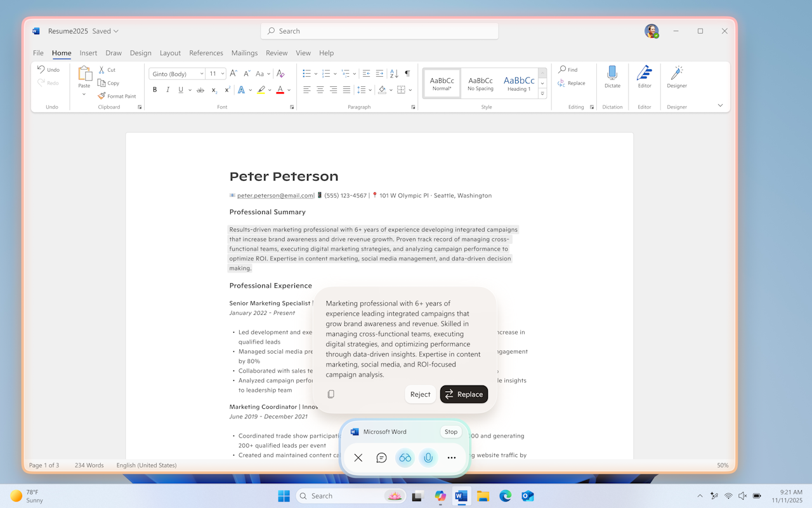Select the strikethrough icon

[x=200, y=90]
